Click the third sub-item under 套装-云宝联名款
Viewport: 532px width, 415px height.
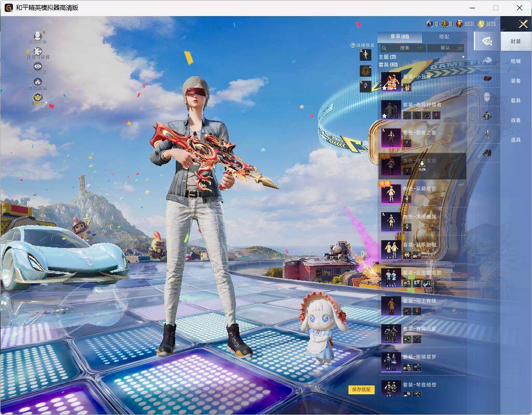coord(427,283)
